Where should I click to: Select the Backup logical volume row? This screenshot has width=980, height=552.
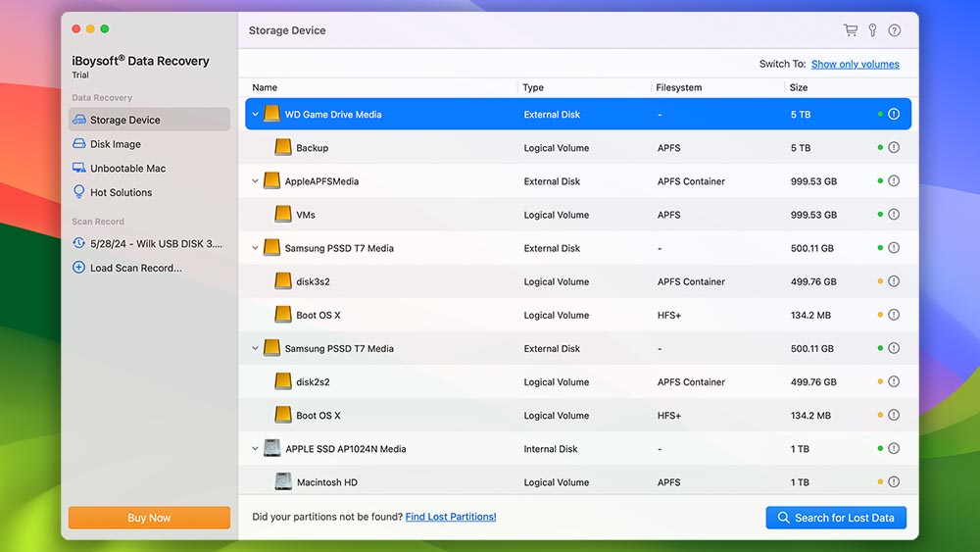578,147
